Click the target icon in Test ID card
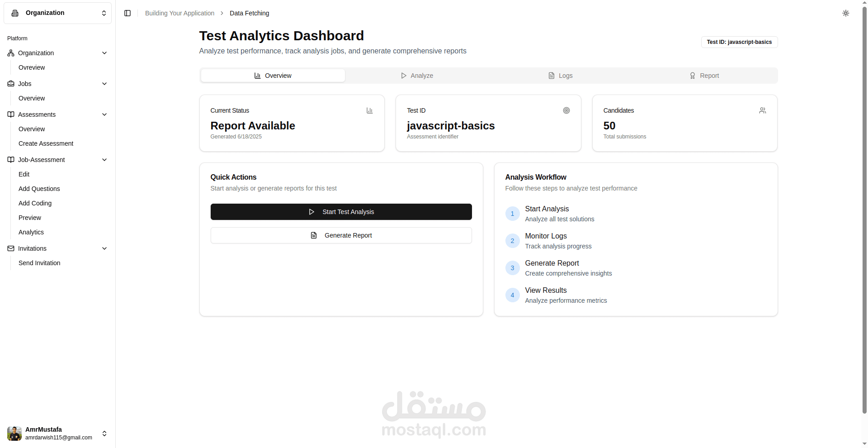868x448 pixels. point(566,110)
